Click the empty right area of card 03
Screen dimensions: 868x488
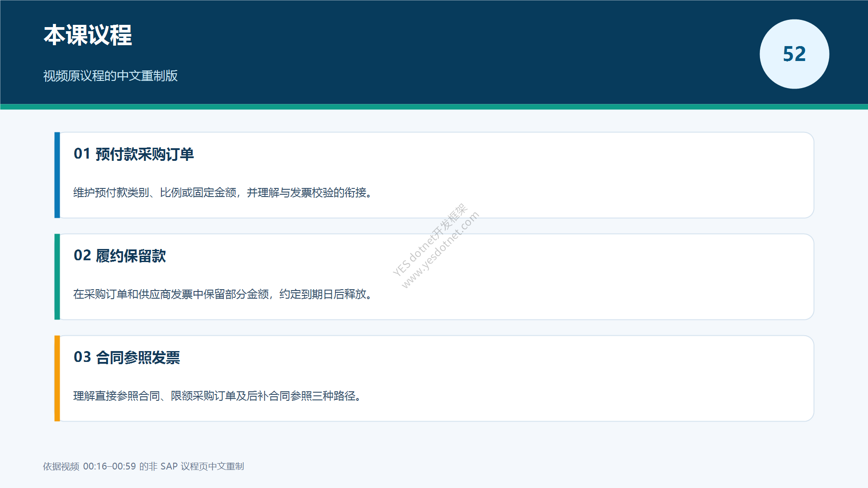tap(633, 379)
